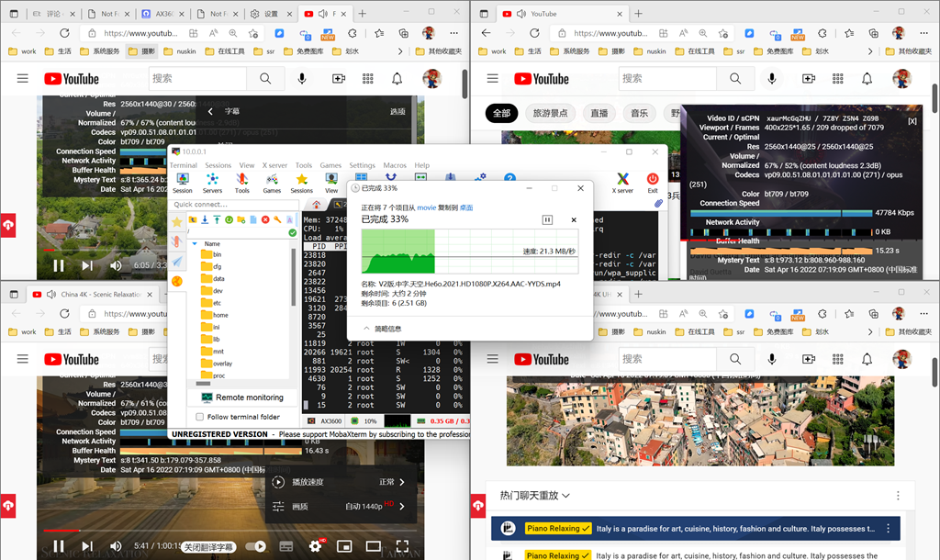Pause the file copy operation
This screenshot has width=940, height=560.
(547, 220)
